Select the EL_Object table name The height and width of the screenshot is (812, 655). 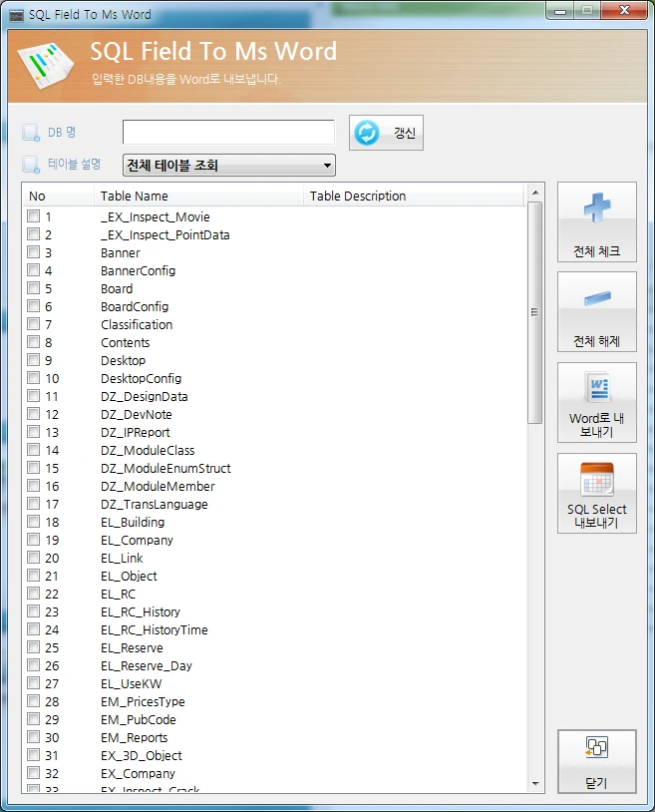(129, 576)
